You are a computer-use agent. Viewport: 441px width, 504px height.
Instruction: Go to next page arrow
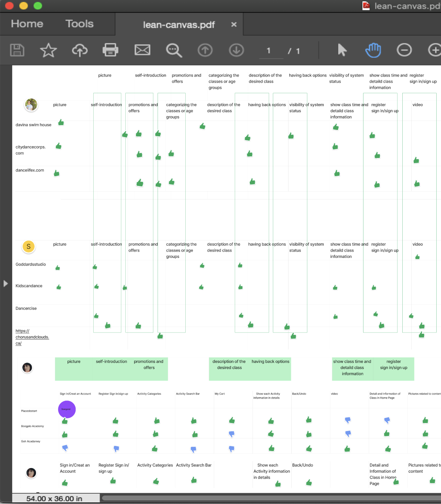click(236, 50)
